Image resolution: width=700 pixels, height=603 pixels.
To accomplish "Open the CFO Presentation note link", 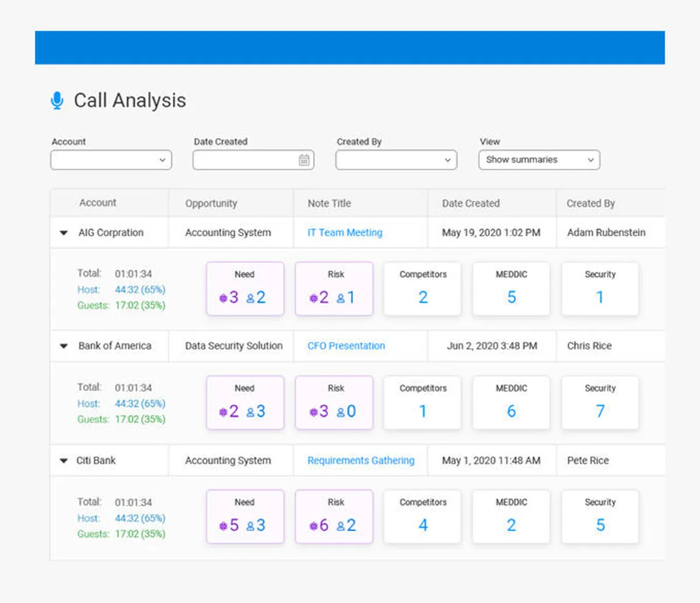I will pos(346,346).
